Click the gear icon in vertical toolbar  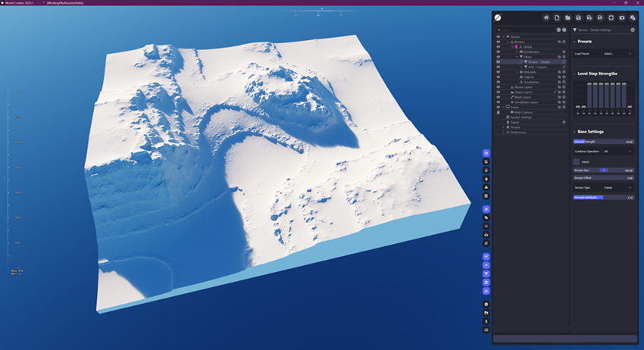click(x=486, y=304)
